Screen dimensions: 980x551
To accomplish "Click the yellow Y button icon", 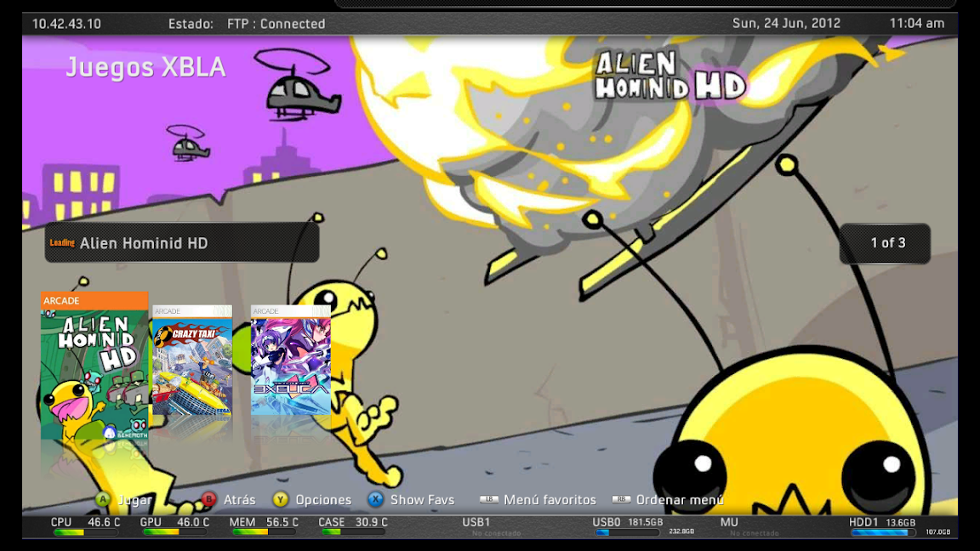I will 281,500.
